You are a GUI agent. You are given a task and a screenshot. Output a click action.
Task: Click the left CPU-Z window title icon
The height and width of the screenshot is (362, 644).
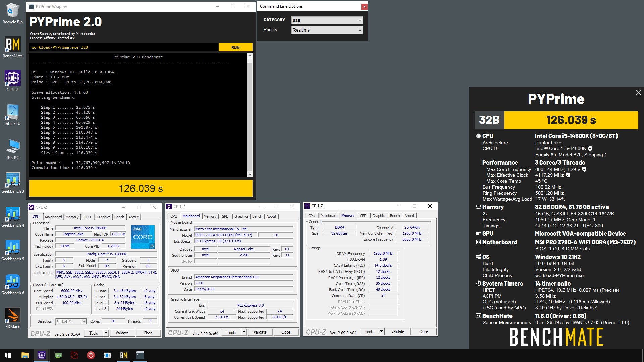coord(32,207)
